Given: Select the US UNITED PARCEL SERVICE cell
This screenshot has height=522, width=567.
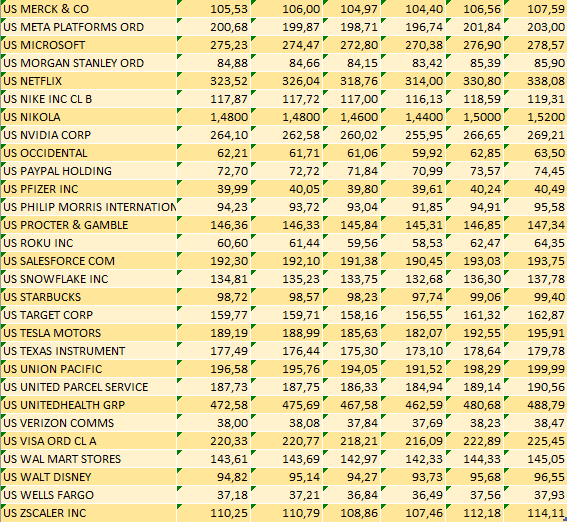Looking at the screenshot, I should [89, 387].
